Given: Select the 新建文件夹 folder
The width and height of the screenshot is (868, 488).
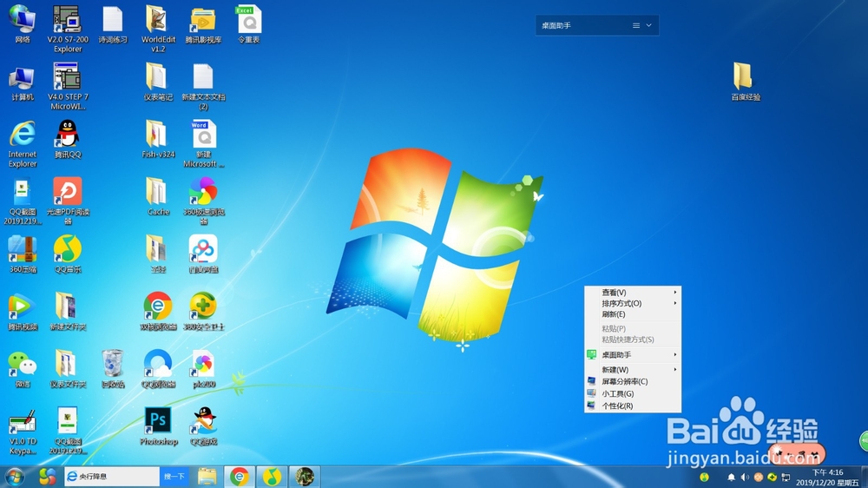Looking at the screenshot, I should [68, 312].
